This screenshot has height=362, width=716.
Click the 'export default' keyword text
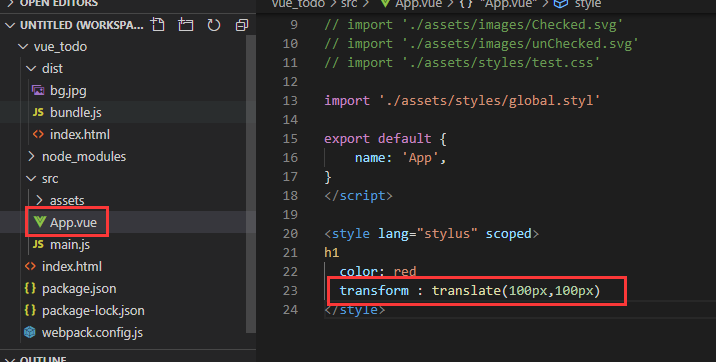point(378,138)
